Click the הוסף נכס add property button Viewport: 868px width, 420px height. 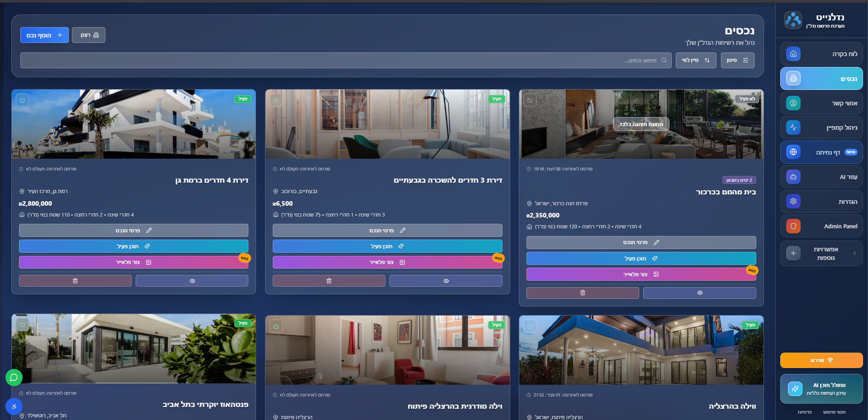point(44,35)
